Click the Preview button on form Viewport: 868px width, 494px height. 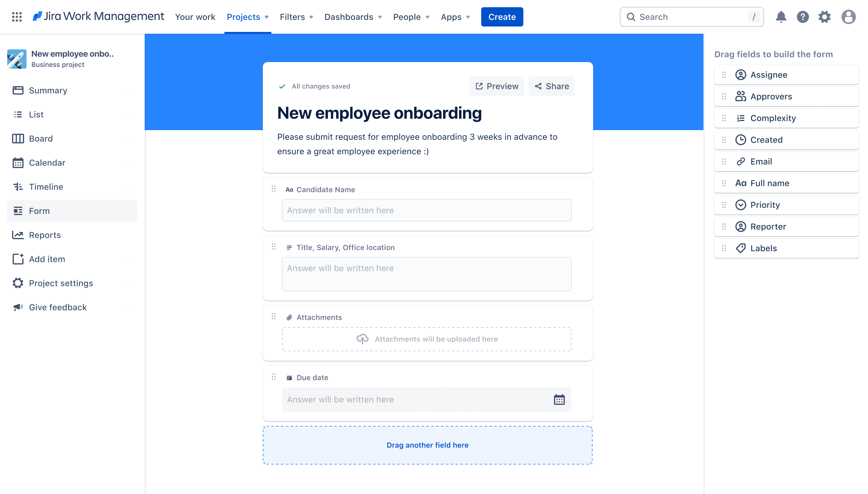pos(496,86)
